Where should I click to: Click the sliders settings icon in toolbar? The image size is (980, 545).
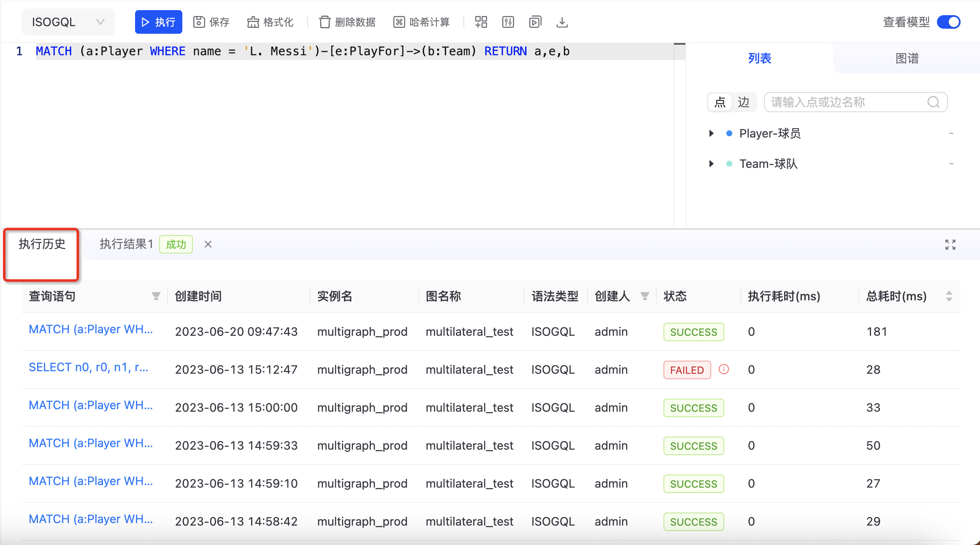pos(508,22)
